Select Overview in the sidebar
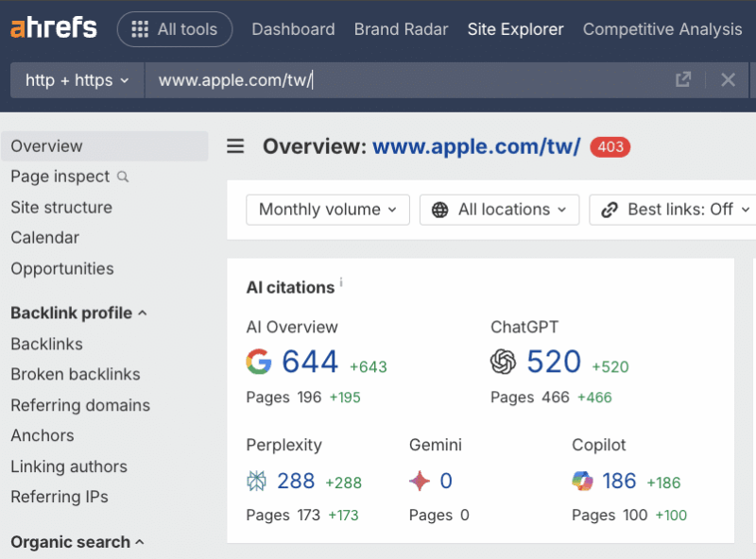The width and height of the screenshot is (756, 559). (x=105, y=146)
